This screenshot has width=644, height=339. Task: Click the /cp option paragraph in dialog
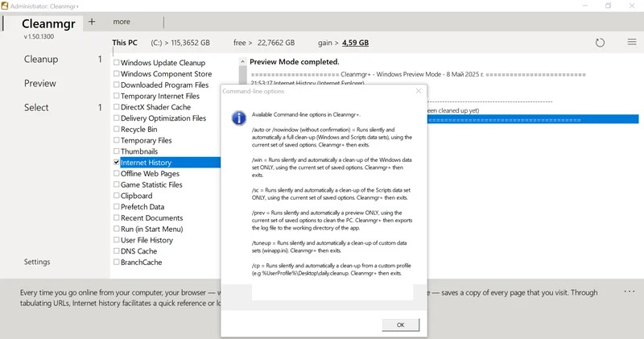(332, 269)
